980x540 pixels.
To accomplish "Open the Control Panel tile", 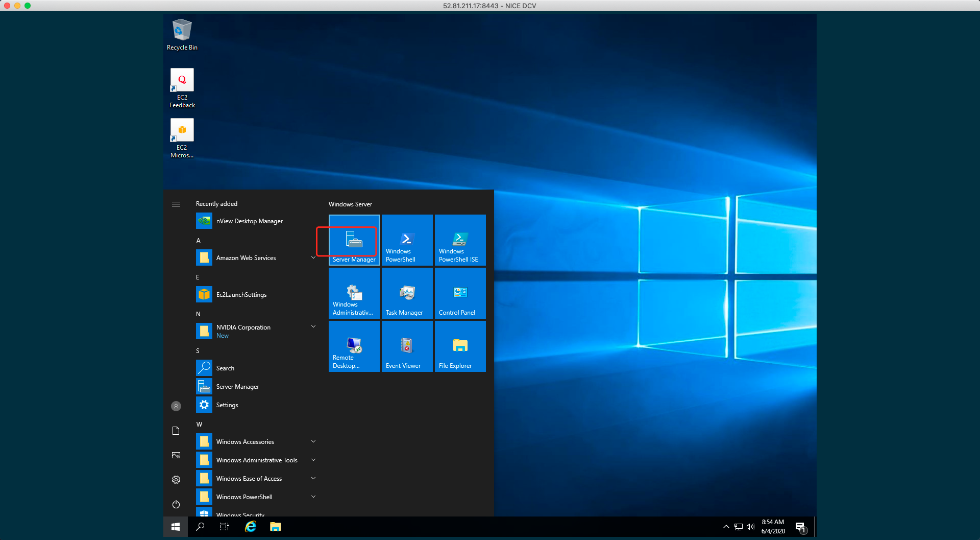I will pos(460,293).
